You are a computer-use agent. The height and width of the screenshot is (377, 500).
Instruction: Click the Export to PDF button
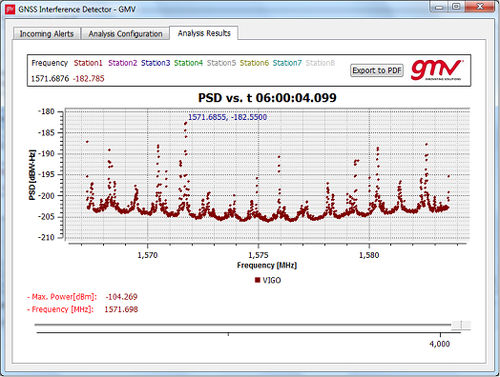point(377,70)
